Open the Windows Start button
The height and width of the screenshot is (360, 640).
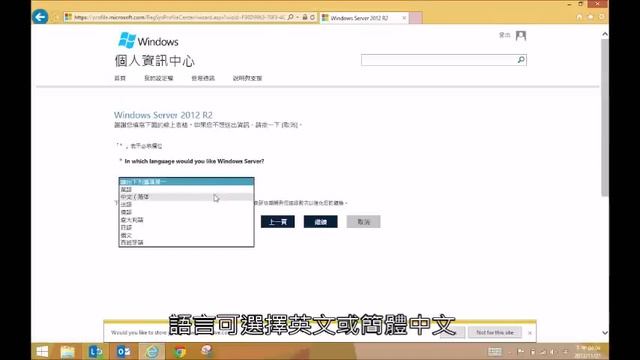tap(42, 351)
